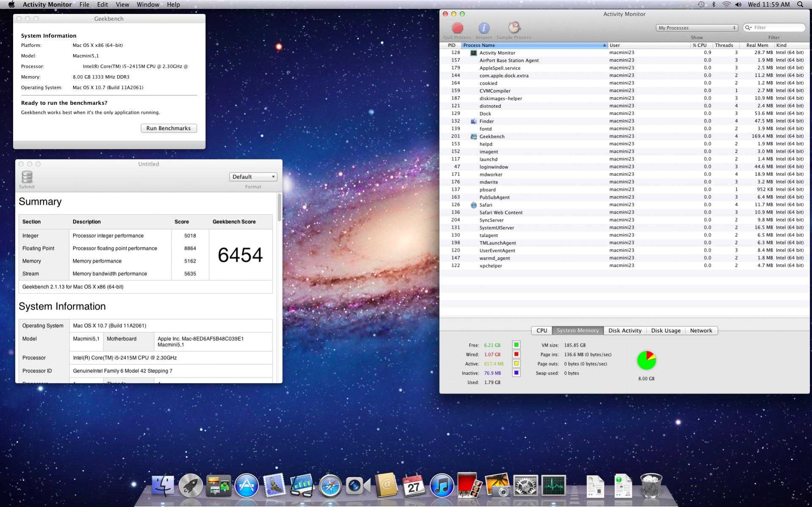Screen dimensions: 812x507
Task: Click the Run Benchmarks button
Action: click(x=168, y=128)
